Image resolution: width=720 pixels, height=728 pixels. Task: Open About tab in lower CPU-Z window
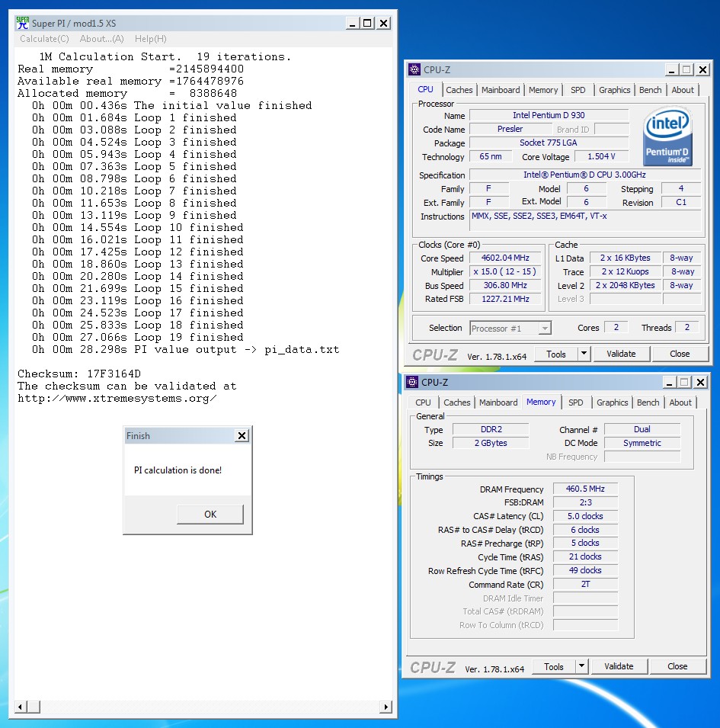click(680, 402)
